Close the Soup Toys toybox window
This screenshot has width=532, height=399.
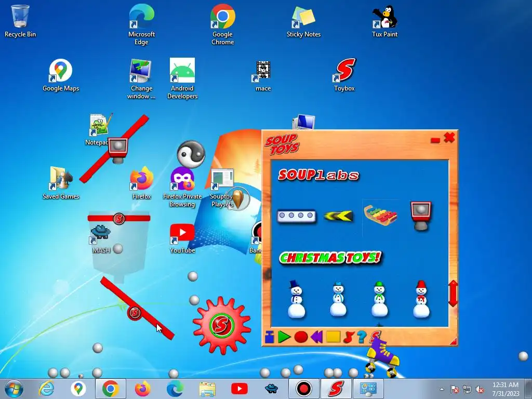pos(449,138)
